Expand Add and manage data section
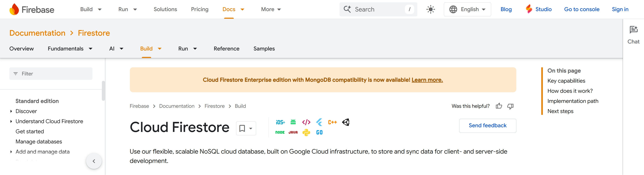This screenshot has width=644, height=175. coord(11,152)
